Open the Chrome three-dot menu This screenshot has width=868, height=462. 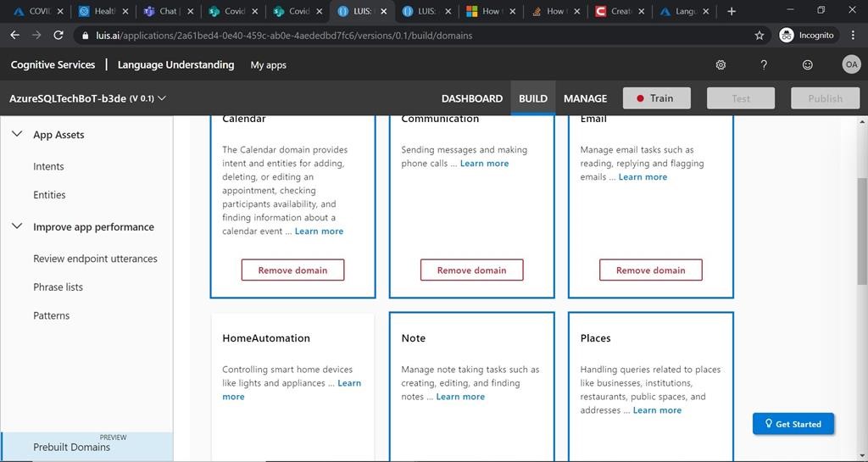coord(853,36)
